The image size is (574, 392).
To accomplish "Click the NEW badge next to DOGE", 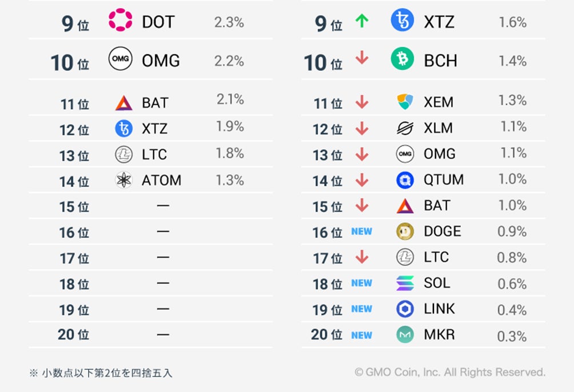I will pos(361,231).
